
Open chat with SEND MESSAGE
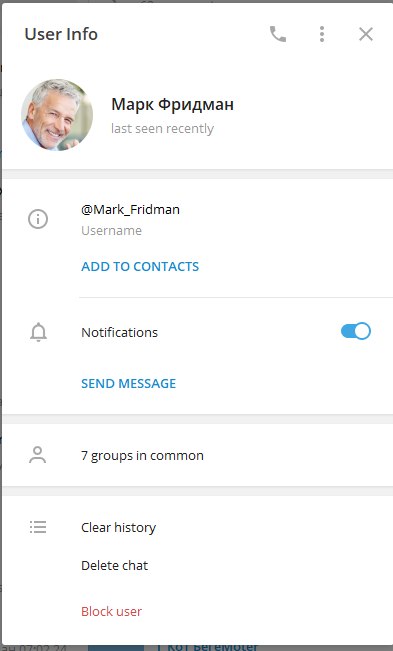[129, 383]
